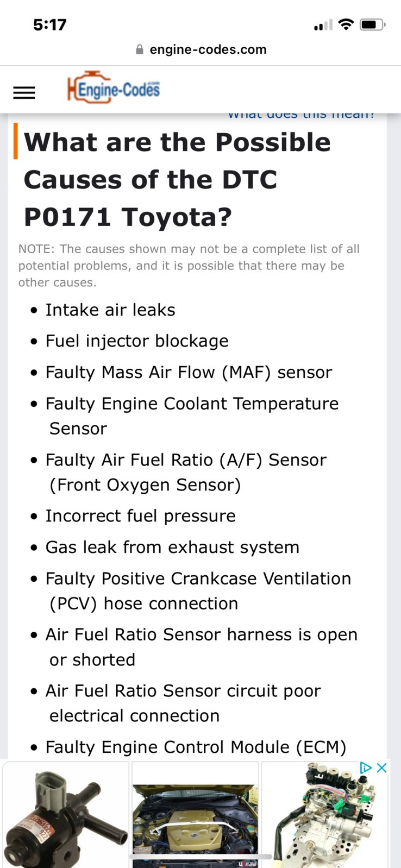Screen dimensions: 401x868
Task: Tap 'Faulty Engine Control Module (ECM)' entry
Action: 196,747
